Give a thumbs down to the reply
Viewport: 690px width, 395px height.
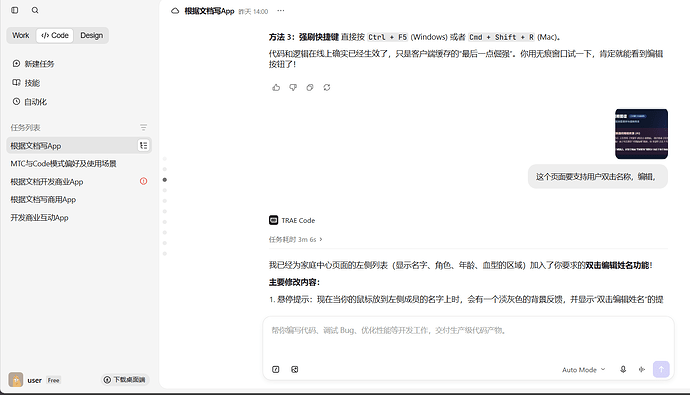[x=293, y=88]
